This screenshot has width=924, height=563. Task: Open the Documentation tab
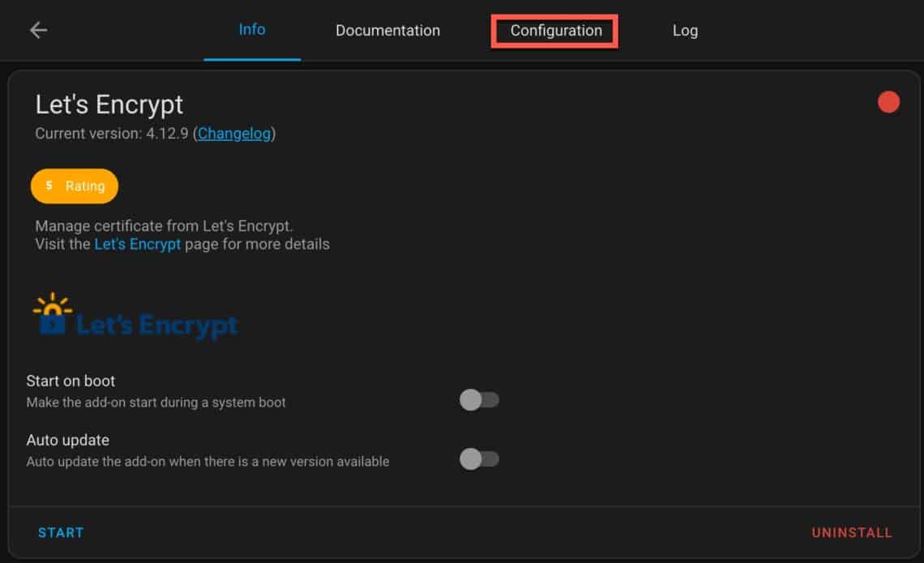click(x=387, y=31)
